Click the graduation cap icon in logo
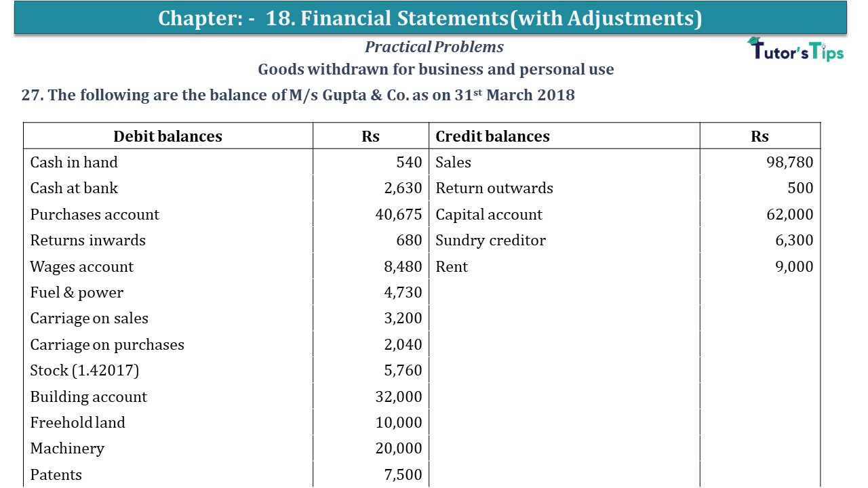868x488 pixels. 755,42
